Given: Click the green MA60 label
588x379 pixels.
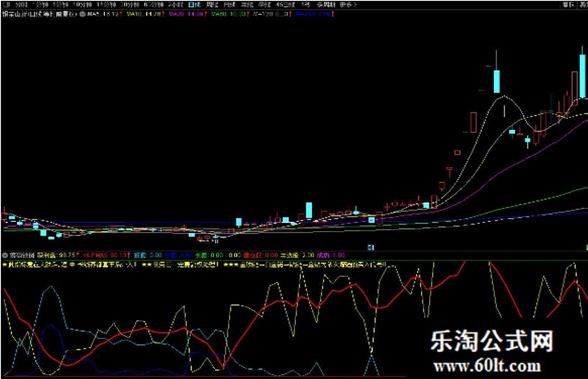Looking at the screenshot, I should click(x=230, y=14).
